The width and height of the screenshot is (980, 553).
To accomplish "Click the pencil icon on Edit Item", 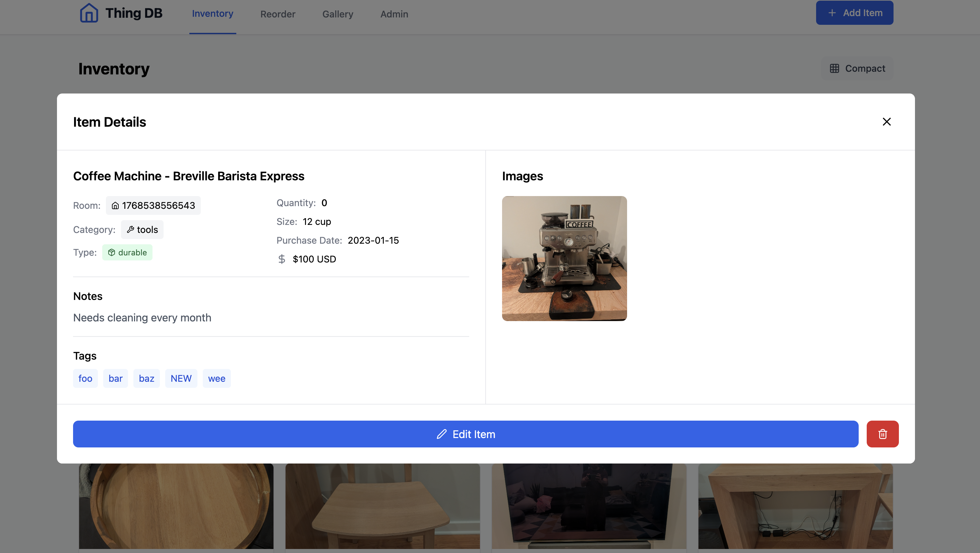I will tap(442, 434).
